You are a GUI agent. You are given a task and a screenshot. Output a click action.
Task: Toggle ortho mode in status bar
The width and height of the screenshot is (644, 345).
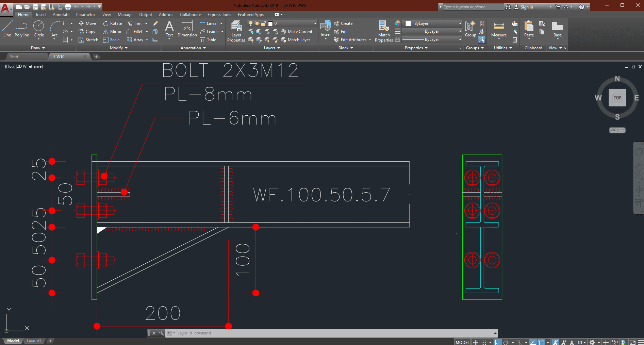[x=498, y=342]
